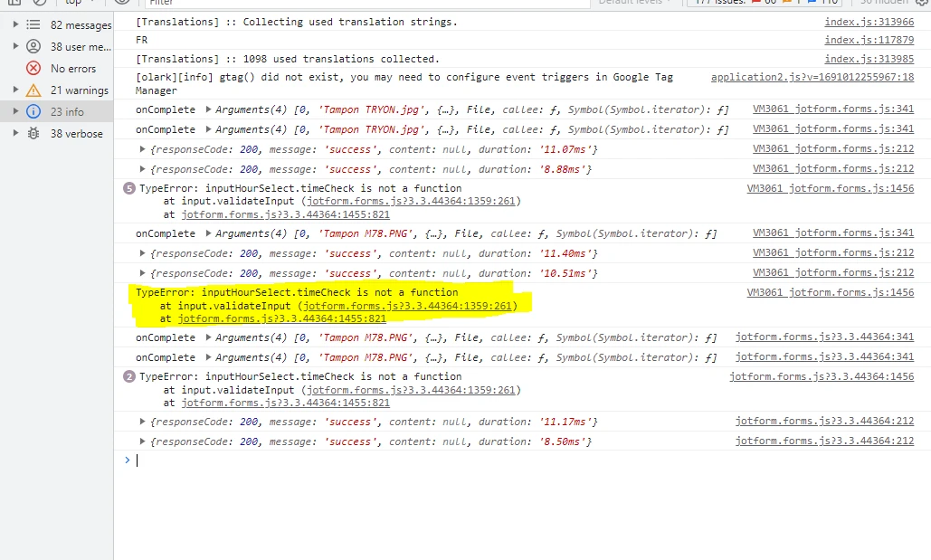
Task: Clear the console with the clear icon
Action: click(x=38, y=3)
